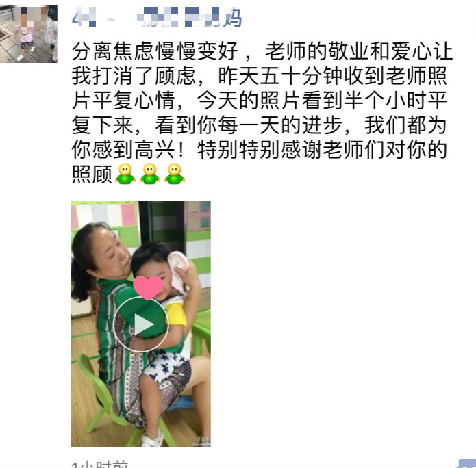
Task: Select the middle green smiley emoji
Action: tap(150, 174)
